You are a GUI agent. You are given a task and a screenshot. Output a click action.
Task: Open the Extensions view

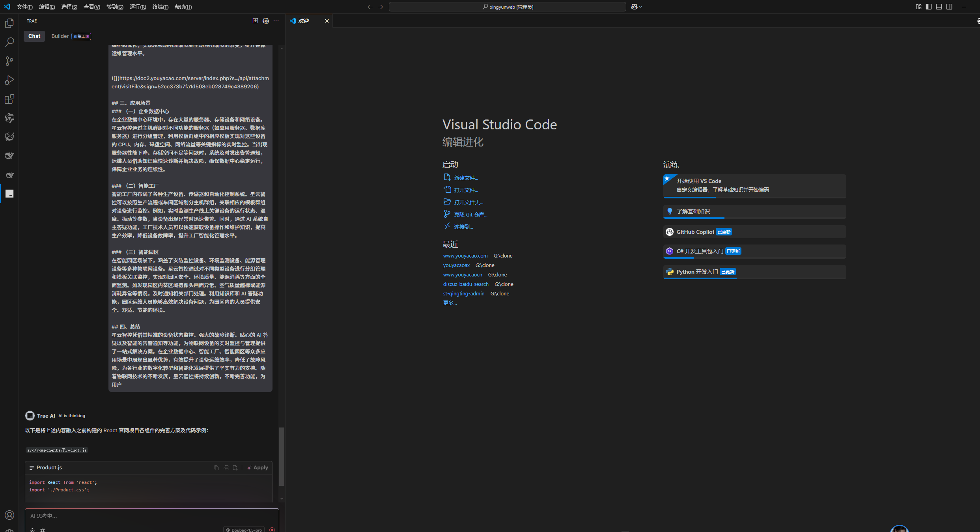(9, 99)
